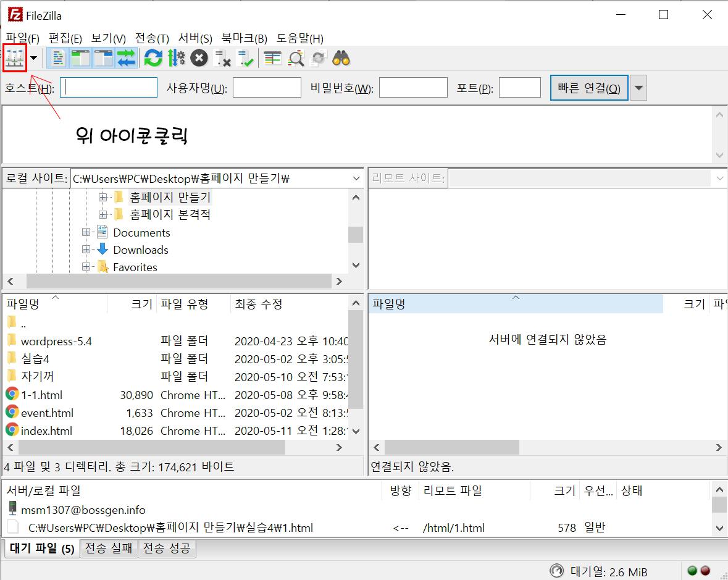
Task: Sort local files by 파일 유형 column
Action: tap(194, 304)
